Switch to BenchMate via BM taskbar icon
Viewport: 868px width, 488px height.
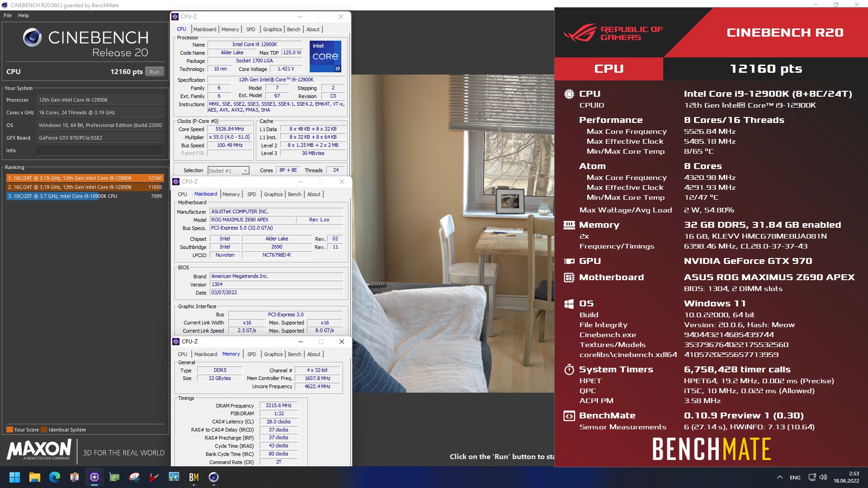[193, 477]
